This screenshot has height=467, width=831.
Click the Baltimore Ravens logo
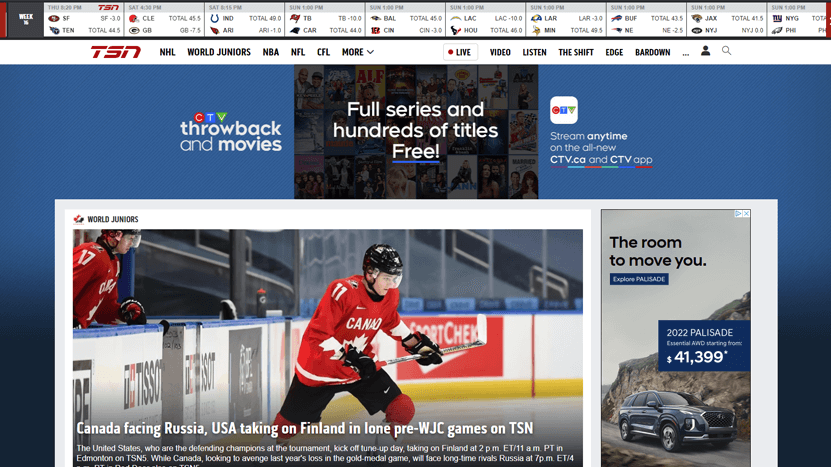pos(376,19)
